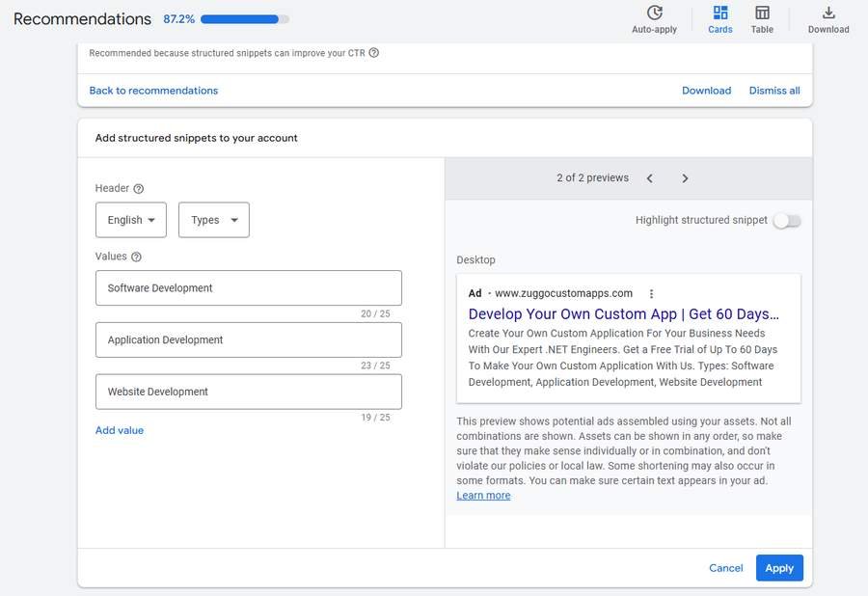Click the ad headline Develop Your Own Custom App

(x=623, y=314)
